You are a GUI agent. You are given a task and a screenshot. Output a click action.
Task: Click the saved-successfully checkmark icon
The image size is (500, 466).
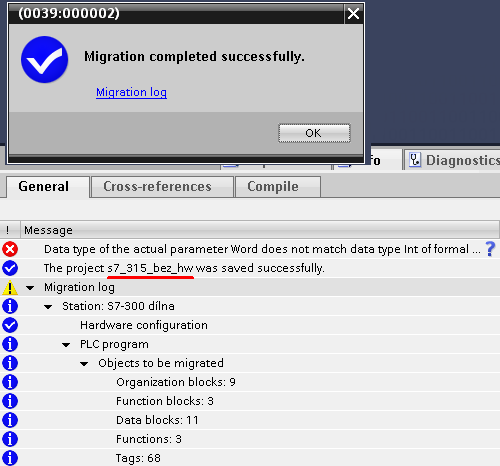10,268
